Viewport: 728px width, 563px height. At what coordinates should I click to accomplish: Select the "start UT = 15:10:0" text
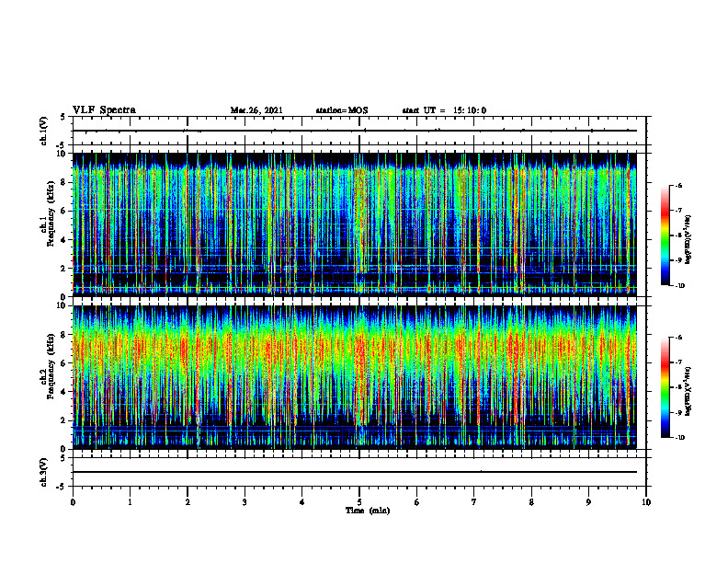444,110
